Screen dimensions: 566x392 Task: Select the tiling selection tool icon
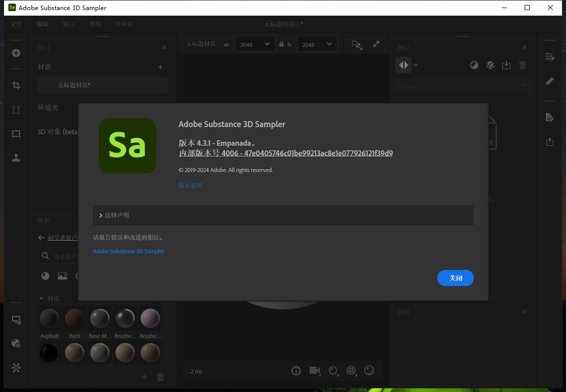point(16,134)
